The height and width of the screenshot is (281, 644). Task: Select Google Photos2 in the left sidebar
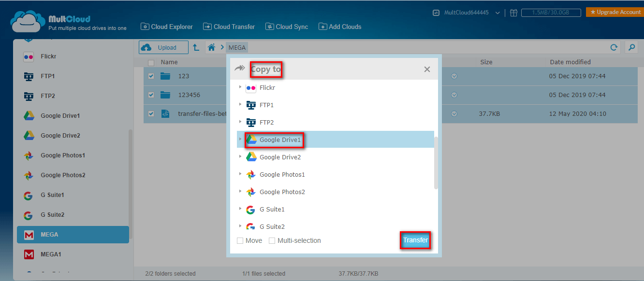73,175
